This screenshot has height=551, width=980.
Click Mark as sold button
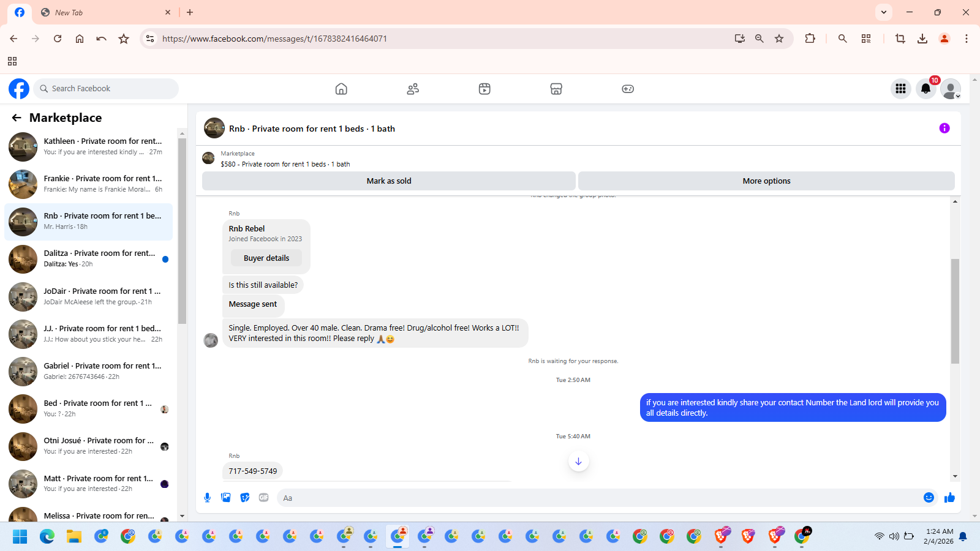(x=389, y=181)
